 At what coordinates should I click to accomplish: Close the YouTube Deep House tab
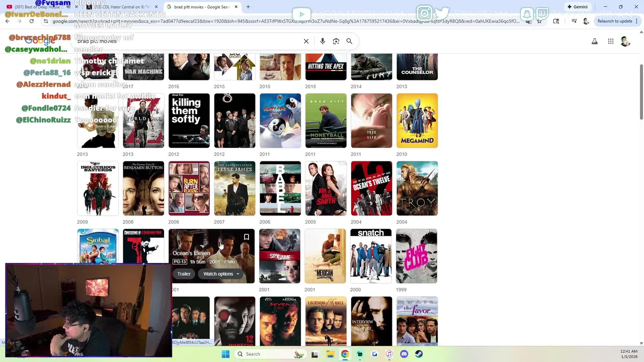coord(76,7)
